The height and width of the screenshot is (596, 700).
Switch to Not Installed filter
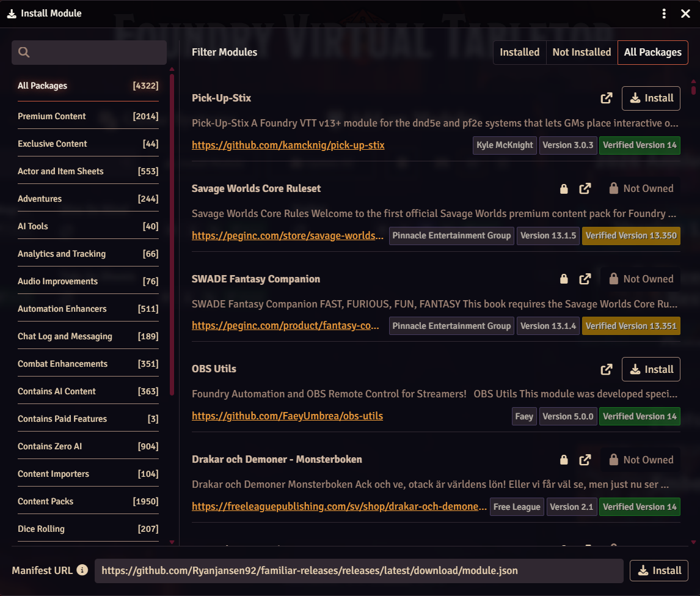click(582, 53)
